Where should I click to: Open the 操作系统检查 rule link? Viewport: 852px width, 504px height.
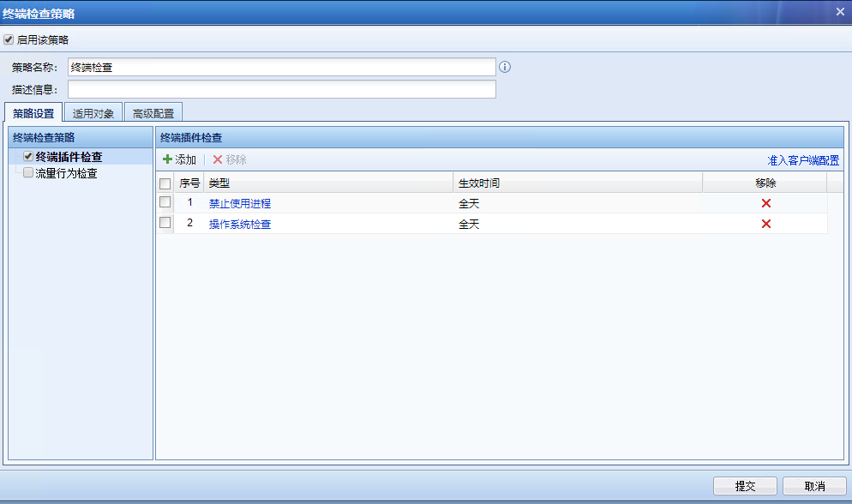pos(240,225)
